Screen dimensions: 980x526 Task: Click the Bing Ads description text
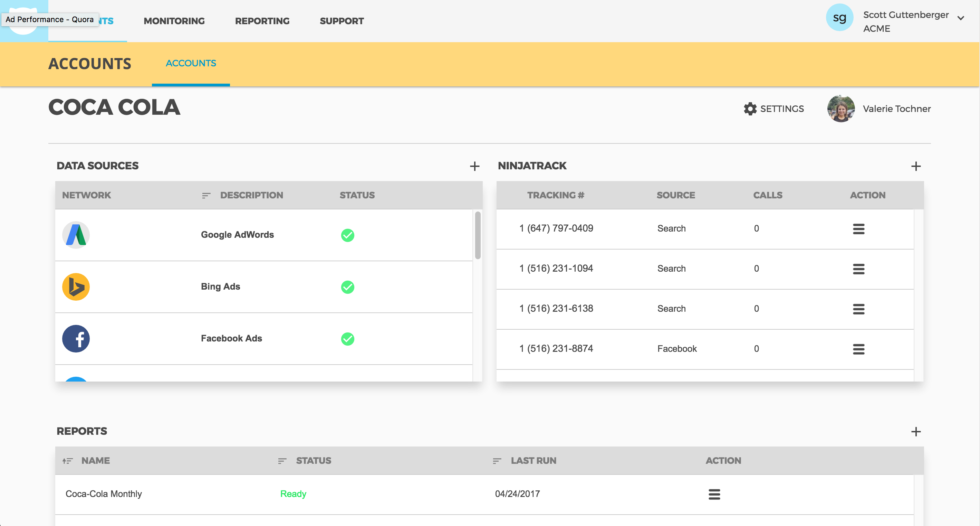220,287
